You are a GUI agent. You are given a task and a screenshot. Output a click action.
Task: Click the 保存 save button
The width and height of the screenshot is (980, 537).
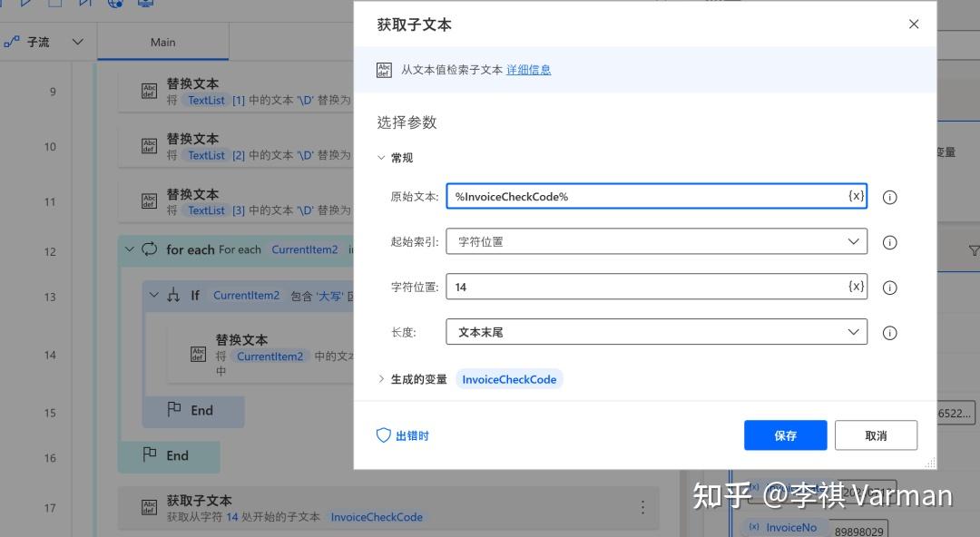784,434
